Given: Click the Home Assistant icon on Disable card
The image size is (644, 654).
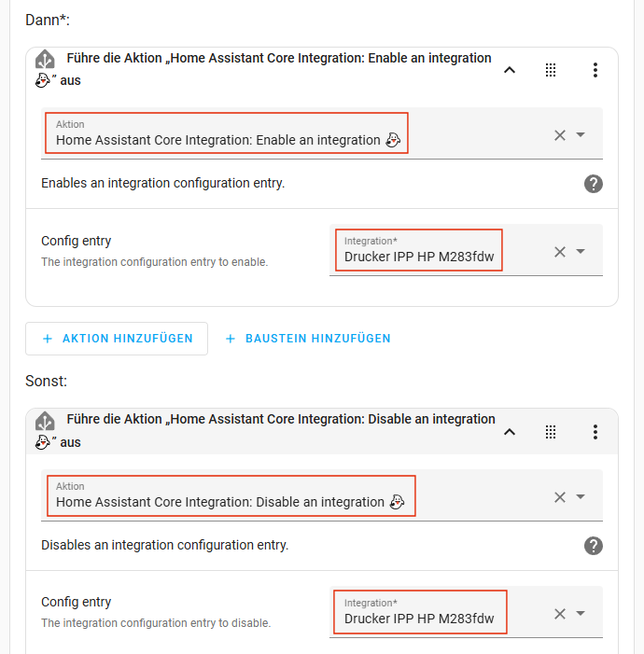Looking at the screenshot, I should click(45, 422).
